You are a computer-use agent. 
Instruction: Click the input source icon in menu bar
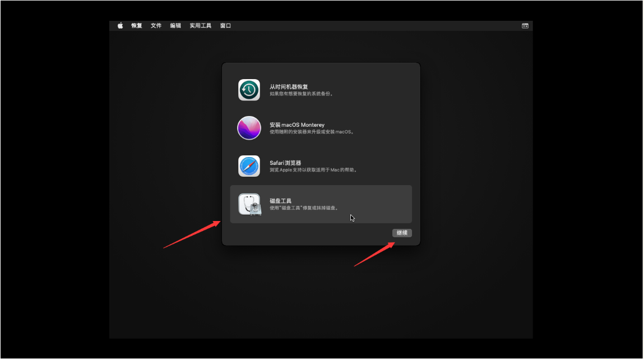(525, 25)
